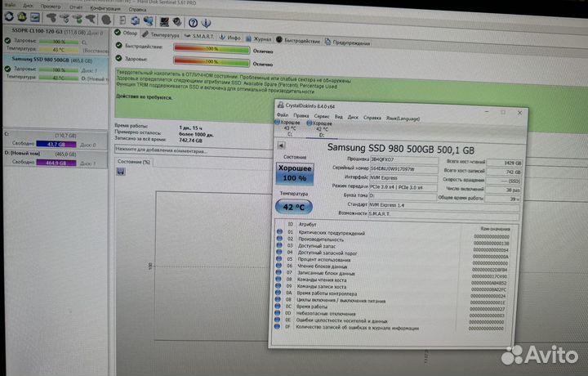Viewport: 588px width, 376px height.
Task: Click the back arrow button in CrystalDiskInfo
Action: tap(281, 145)
